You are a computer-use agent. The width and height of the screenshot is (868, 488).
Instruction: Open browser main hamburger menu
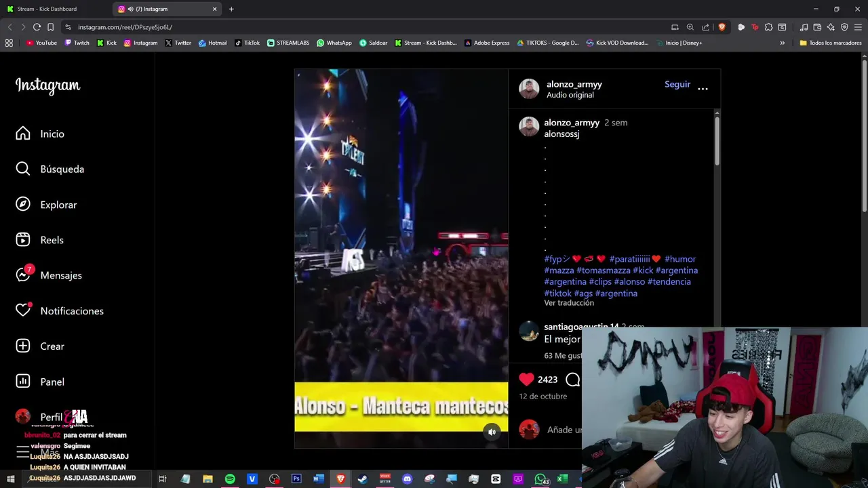(858, 27)
